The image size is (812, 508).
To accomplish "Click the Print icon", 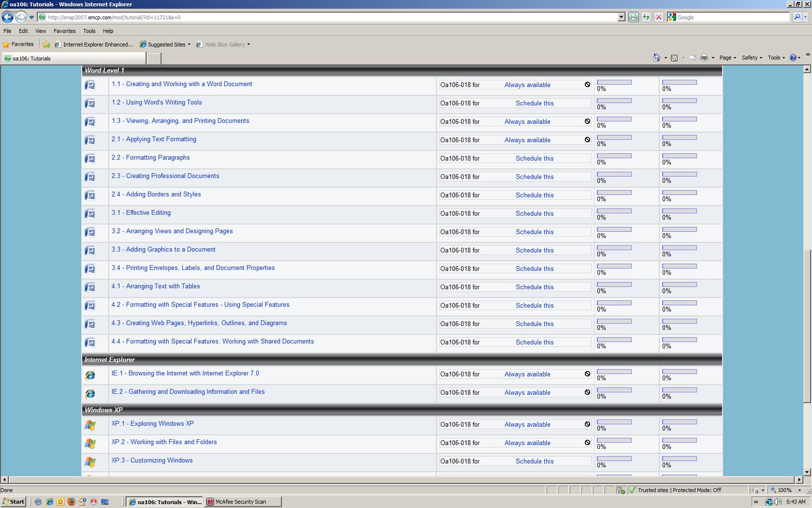I will pyautogui.click(x=704, y=58).
